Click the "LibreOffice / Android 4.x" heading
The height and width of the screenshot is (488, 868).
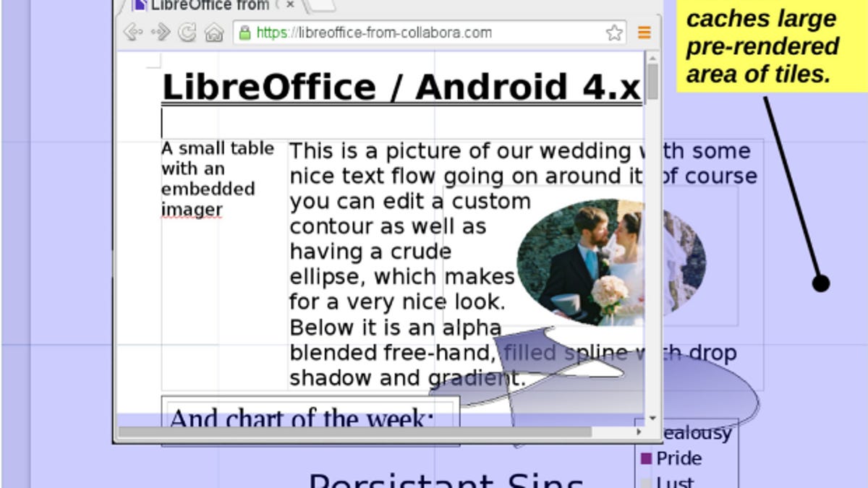[401, 87]
